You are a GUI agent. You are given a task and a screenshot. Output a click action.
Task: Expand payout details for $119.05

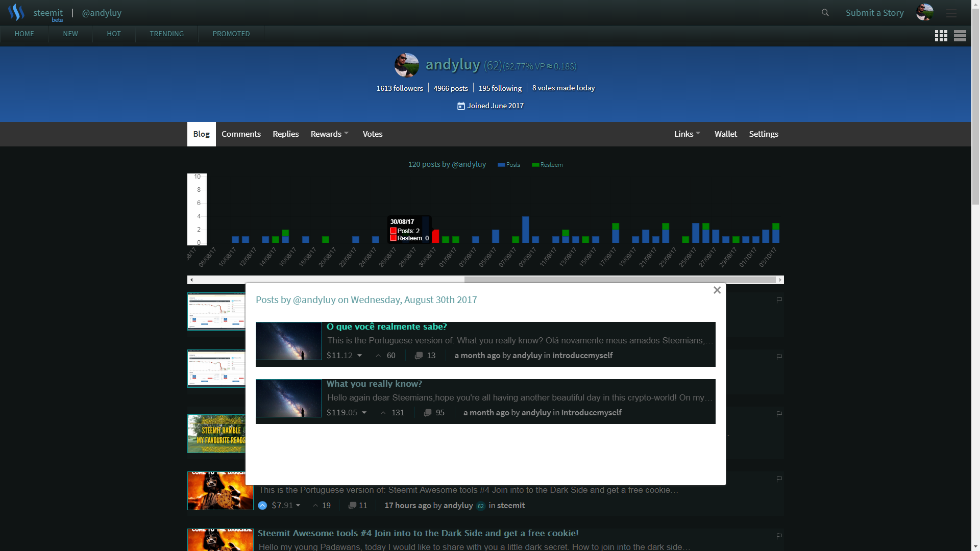tap(364, 413)
